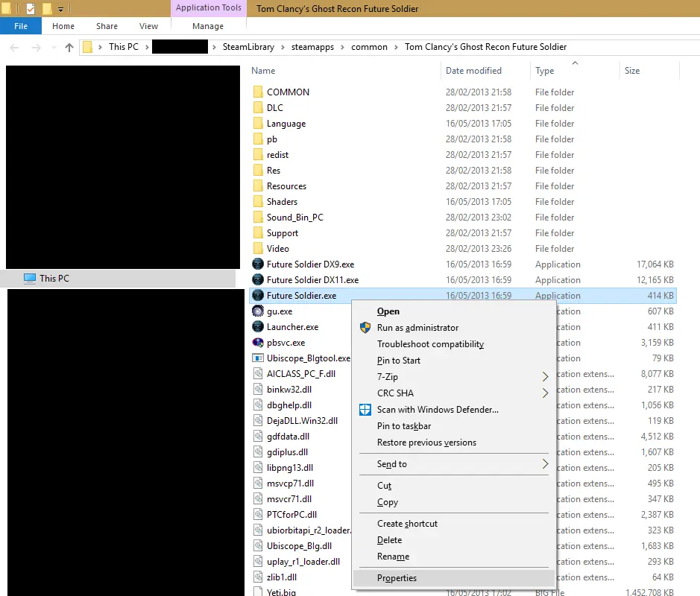Sort by the Date modified column header
This screenshot has width=700, height=596.
(x=473, y=71)
